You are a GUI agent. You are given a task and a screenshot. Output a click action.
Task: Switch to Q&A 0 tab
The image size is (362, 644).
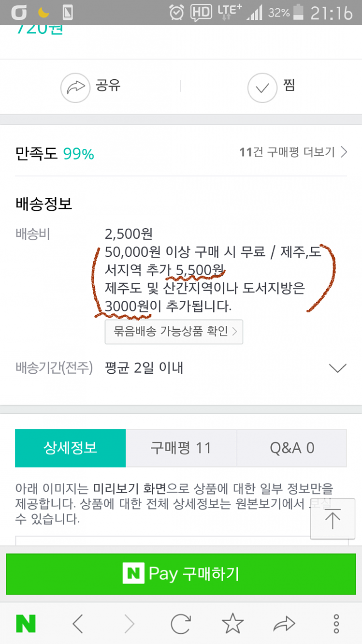pos(291,448)
